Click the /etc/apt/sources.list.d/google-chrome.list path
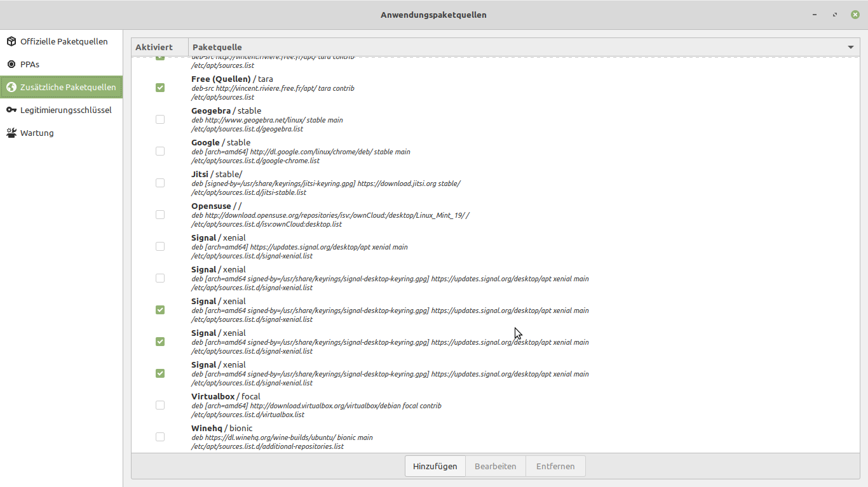Viewport: 868px width, 487px height. coord(255,161)
